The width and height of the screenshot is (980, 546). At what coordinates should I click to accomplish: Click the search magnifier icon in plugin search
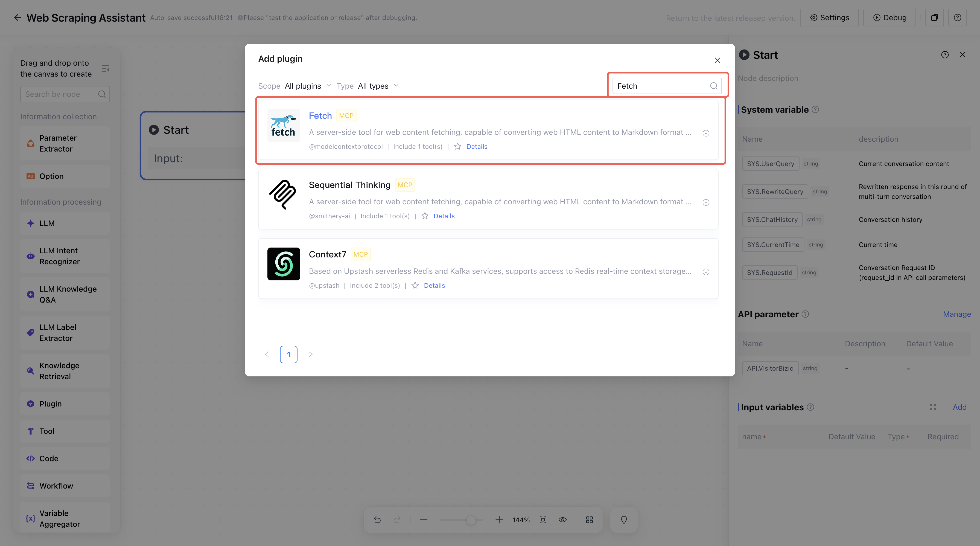(714, 86)
